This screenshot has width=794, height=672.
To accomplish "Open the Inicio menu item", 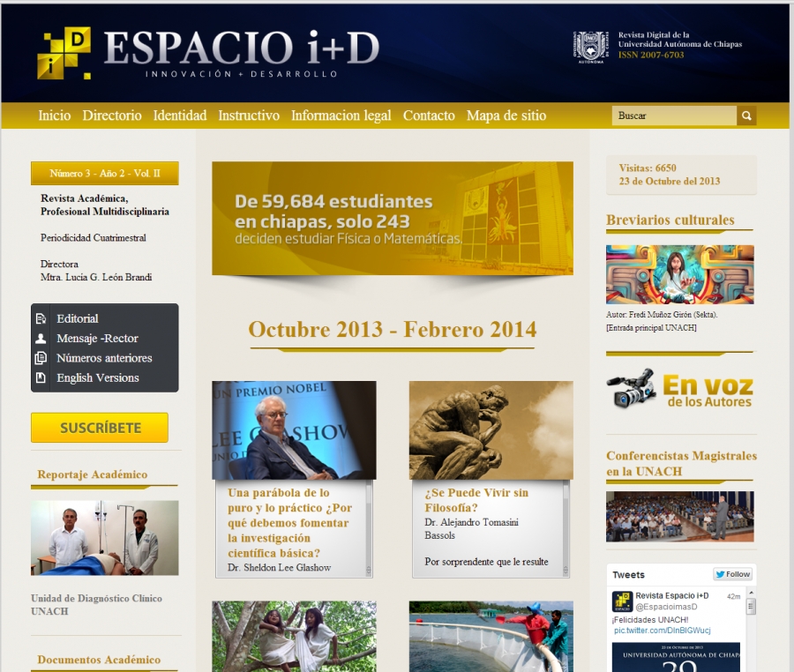I will coord(55,116).
